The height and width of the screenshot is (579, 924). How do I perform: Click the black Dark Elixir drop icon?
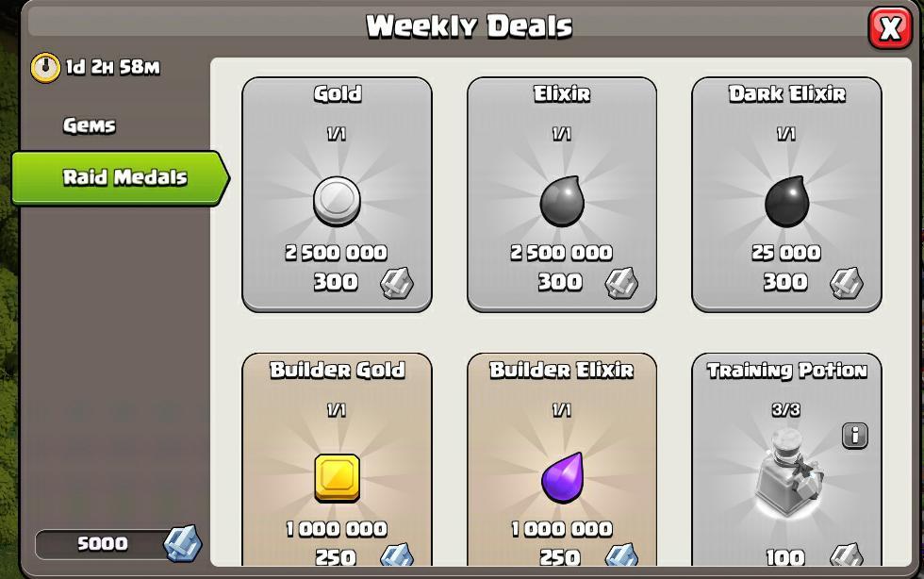tap(786, 201)
